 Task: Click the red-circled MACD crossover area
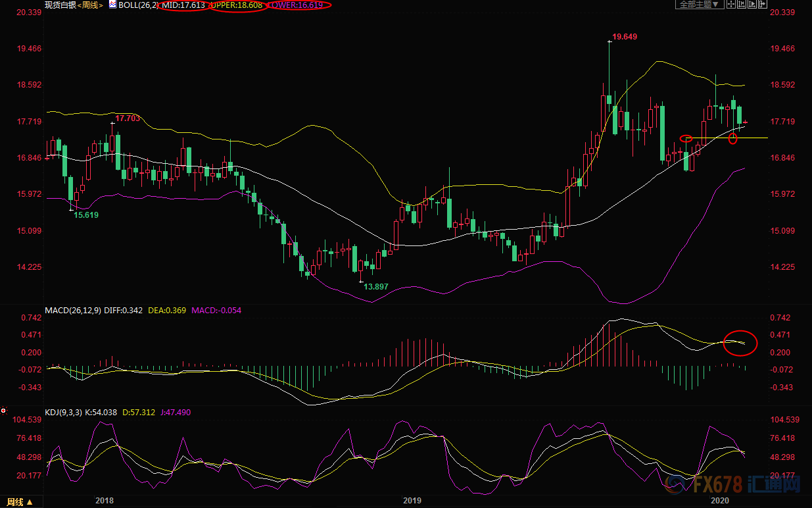click(x=740, y=342)
